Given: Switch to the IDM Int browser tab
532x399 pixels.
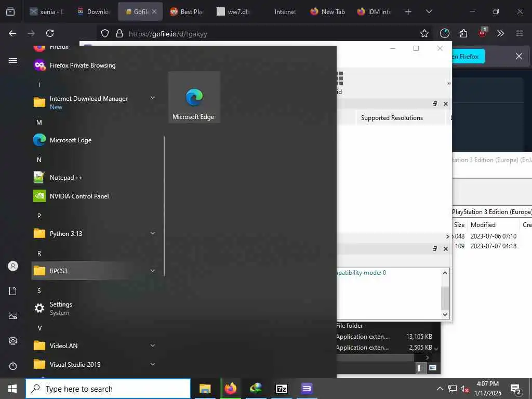Looking at the screenshot, I should pos(375,11).
